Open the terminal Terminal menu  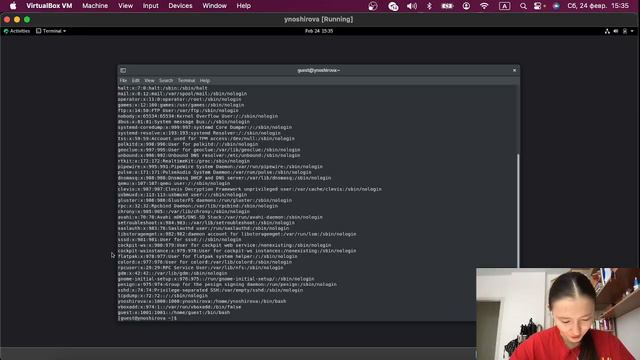tap(187, 81)
